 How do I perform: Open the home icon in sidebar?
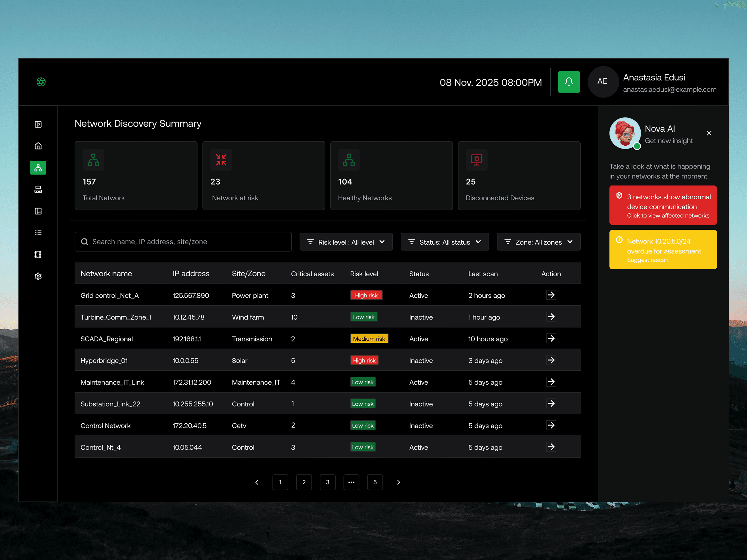pyautogui.click(x=38, y=146)
